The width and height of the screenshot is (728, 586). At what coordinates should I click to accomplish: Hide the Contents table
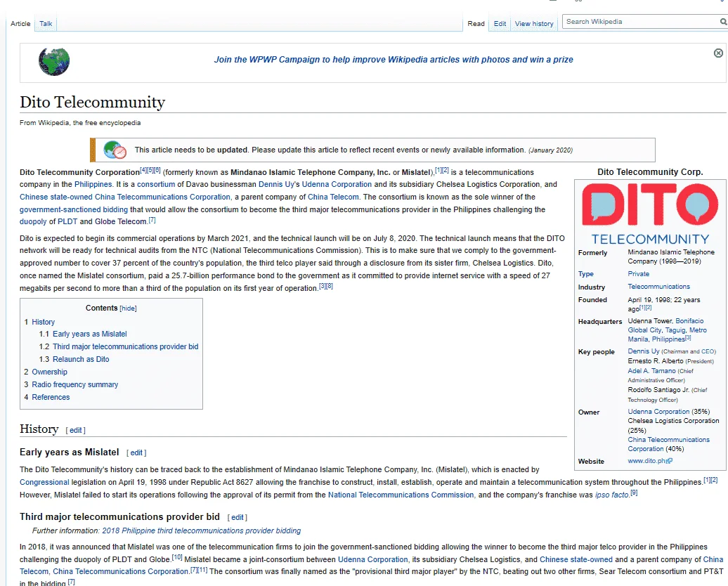[x=128, y=308]
